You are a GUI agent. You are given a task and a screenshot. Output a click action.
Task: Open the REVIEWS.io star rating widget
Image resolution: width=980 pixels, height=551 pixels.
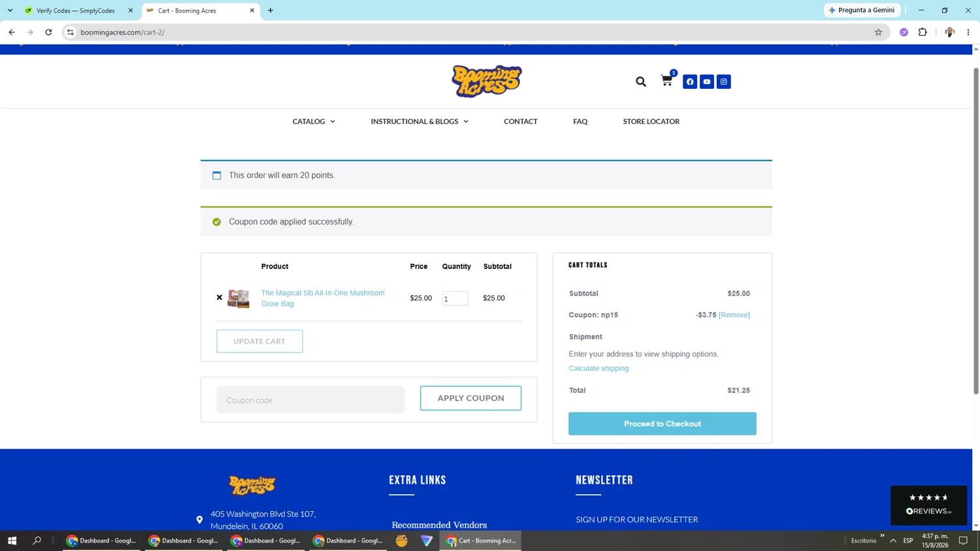[929, 505]
